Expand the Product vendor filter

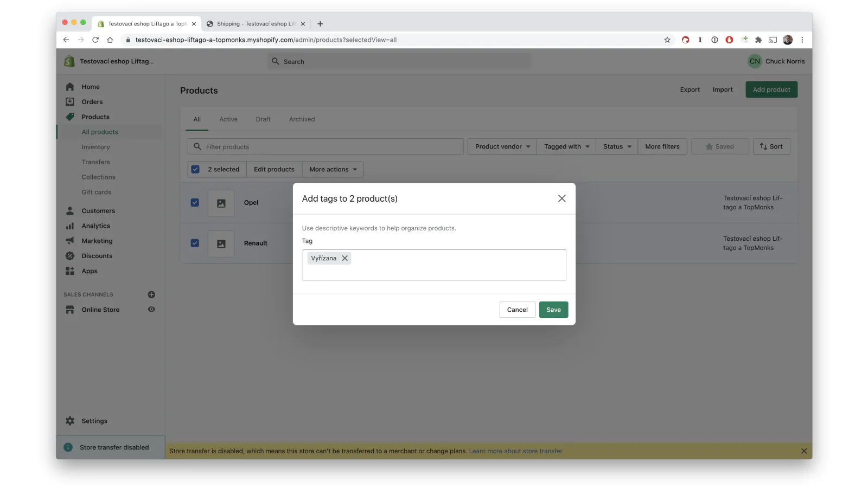[x=502, y=146]
